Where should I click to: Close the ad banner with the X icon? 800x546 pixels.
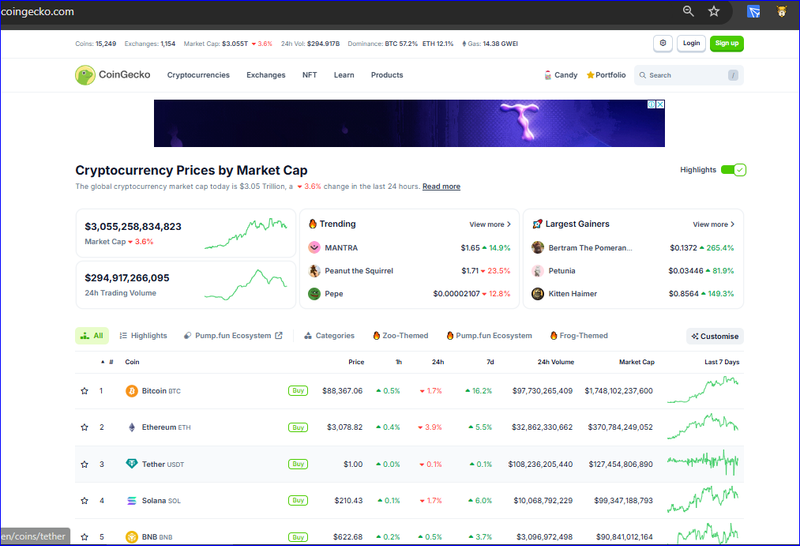pos(660,104)
